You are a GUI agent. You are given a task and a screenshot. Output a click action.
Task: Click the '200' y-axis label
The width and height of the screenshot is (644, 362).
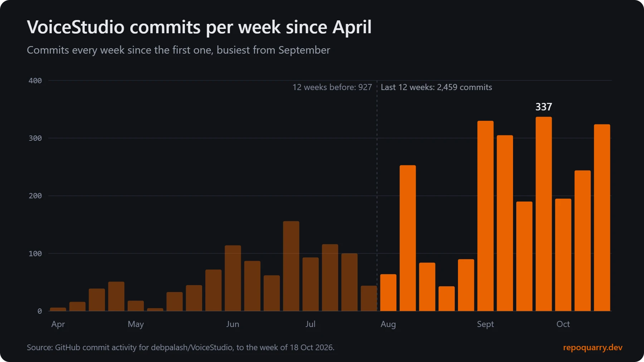35,196
